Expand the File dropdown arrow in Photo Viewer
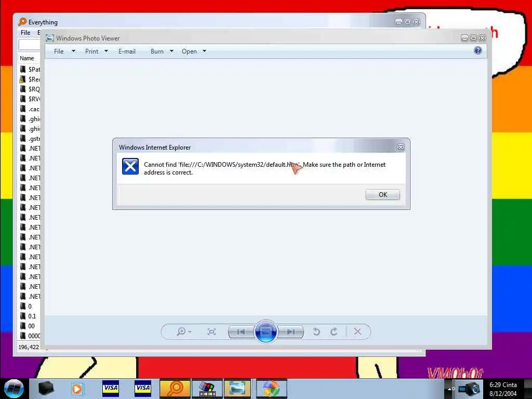 [73, 51]
